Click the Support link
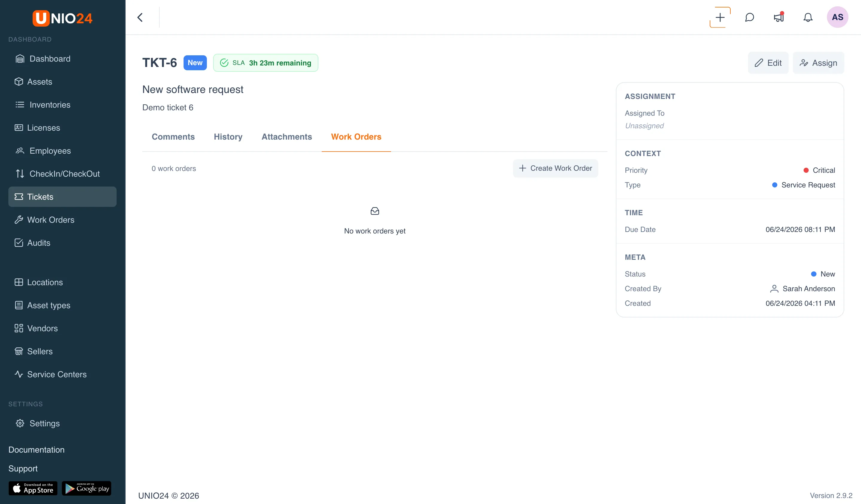The height and width of the screenshot is (504, 861). point(23,468)
